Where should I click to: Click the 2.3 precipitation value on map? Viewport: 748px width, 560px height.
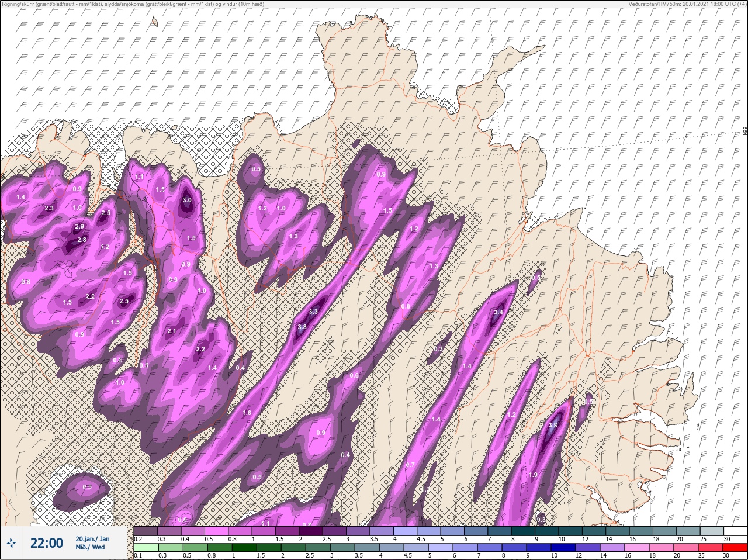(x=50, y=209)
